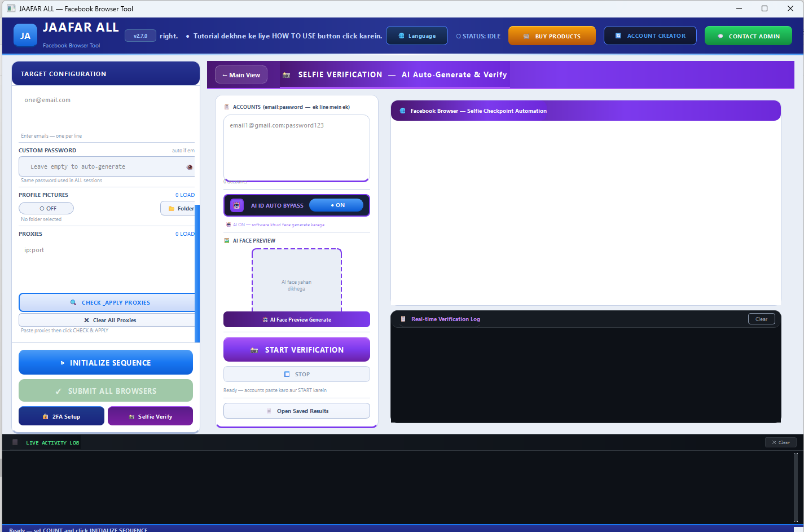Go back to Main View
Image resolution: width=804 pixels, height=532 pixels.
click(241, 75)
